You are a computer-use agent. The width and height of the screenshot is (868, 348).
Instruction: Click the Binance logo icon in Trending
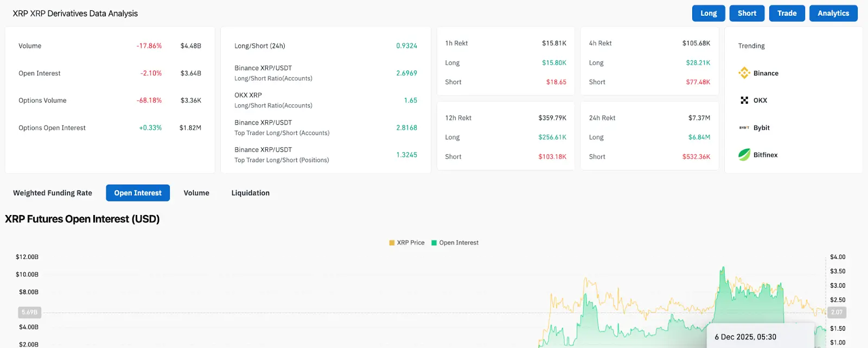pyautogui.click(x=744, y=73)
